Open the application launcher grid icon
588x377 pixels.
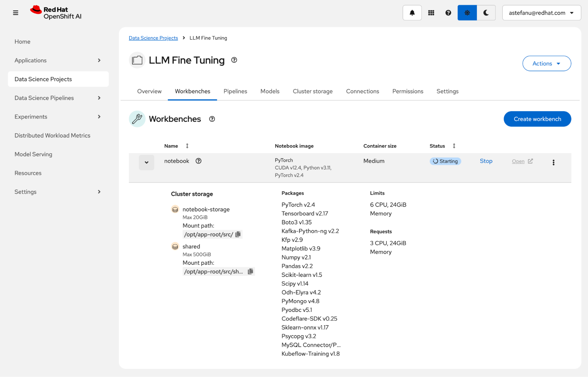431,13
